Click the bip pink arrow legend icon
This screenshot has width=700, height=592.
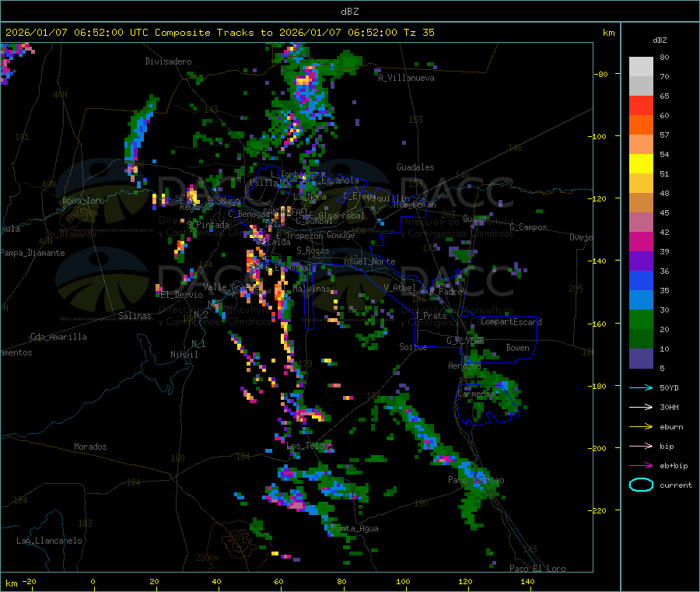pos(641,446)
